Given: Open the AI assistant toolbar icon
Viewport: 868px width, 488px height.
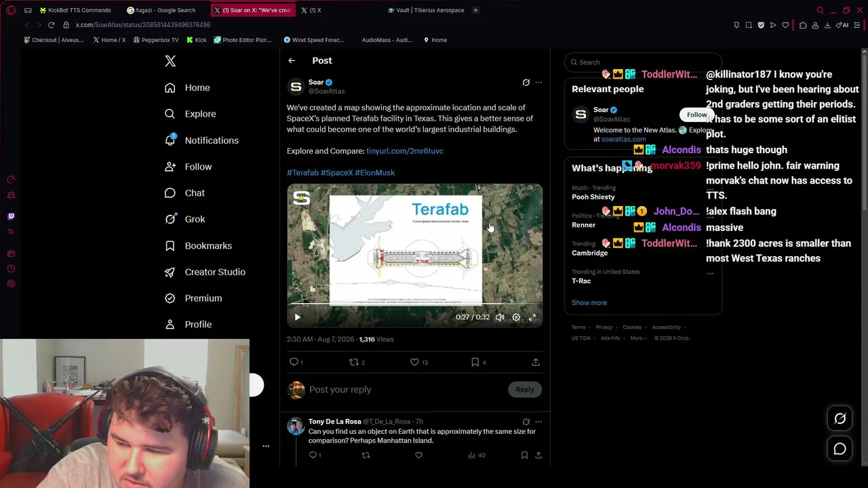Looking at the screenshot, I should point(842,25).
